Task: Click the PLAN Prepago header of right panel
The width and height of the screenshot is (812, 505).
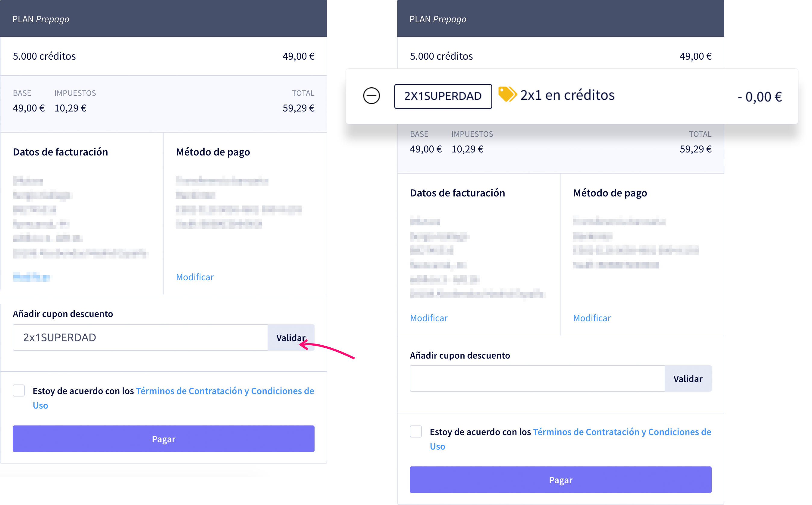Action: click(x=561, y=18)
